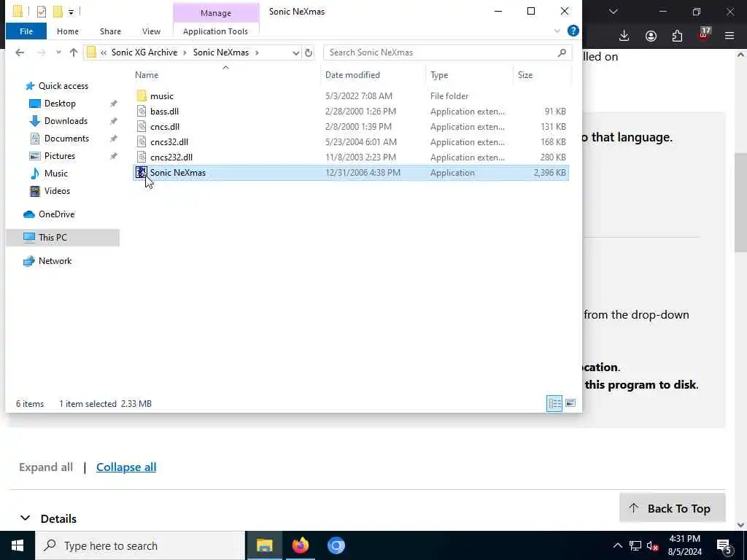Open the browser tab list chevron
This screenshot has width=747, height=560.
click(x=613, y=12)
